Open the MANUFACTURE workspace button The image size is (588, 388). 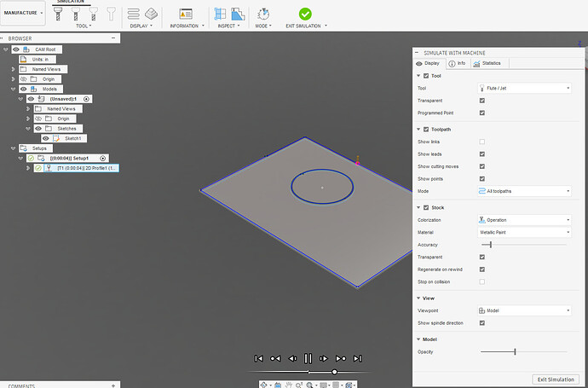24,14
